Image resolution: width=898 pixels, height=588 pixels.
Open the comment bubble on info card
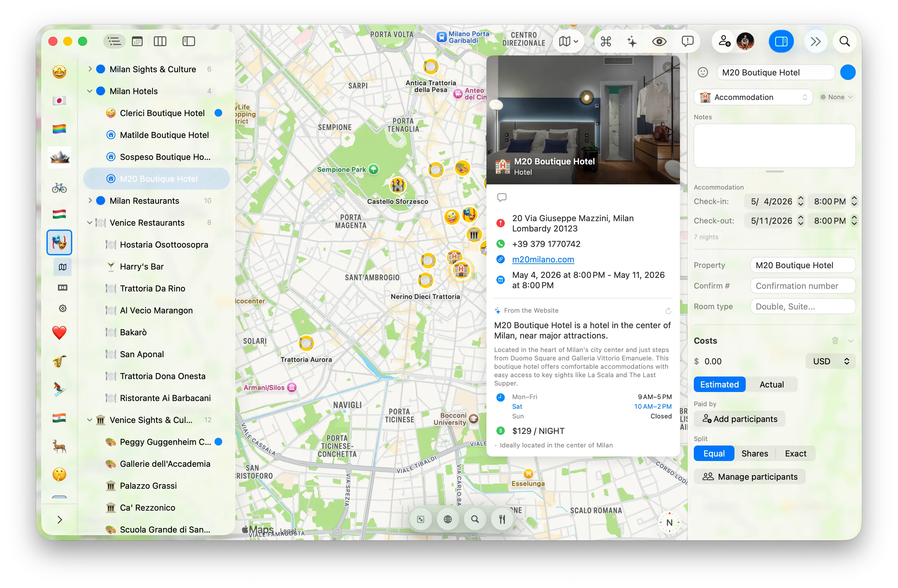502,197
